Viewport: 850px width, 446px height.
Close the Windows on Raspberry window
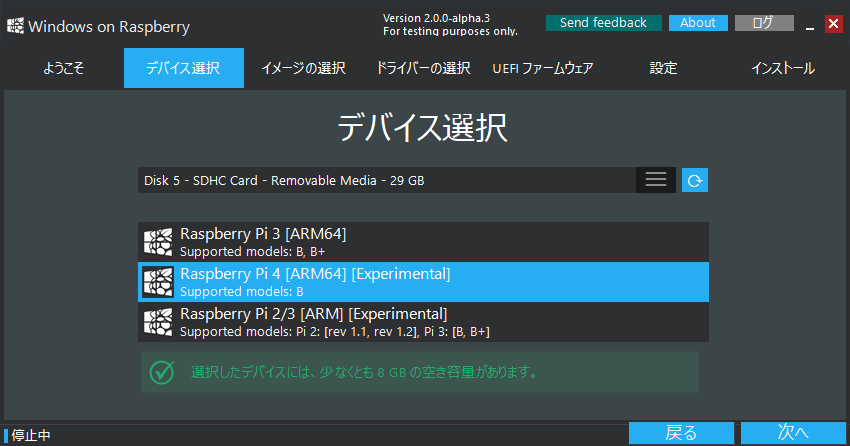tap(833, 24)
